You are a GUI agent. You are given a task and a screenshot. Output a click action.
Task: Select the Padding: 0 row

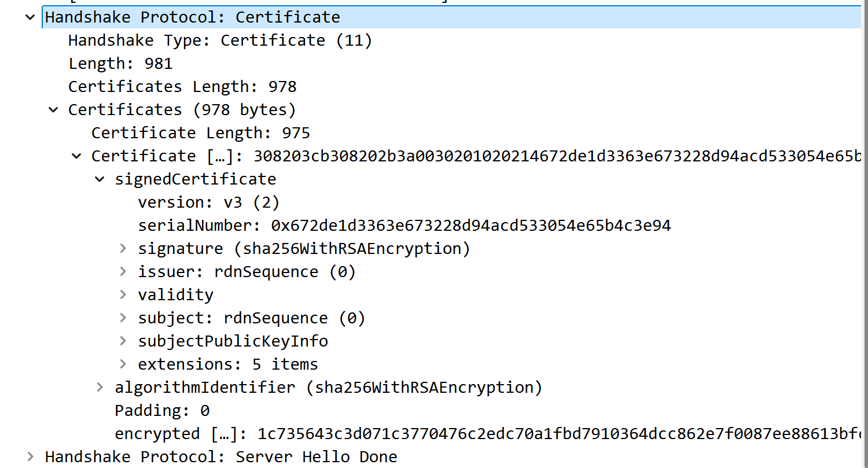(x=162, y=411)
